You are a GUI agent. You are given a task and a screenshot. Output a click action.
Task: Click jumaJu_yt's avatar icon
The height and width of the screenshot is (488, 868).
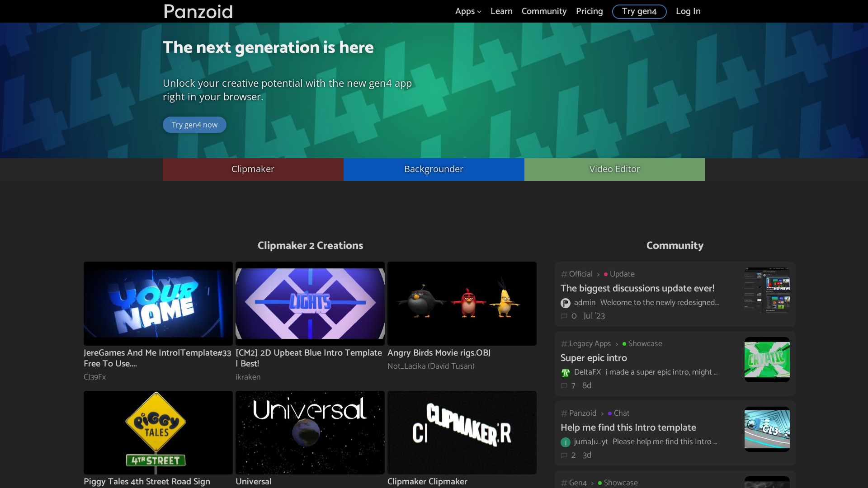(x=565, y=442)
